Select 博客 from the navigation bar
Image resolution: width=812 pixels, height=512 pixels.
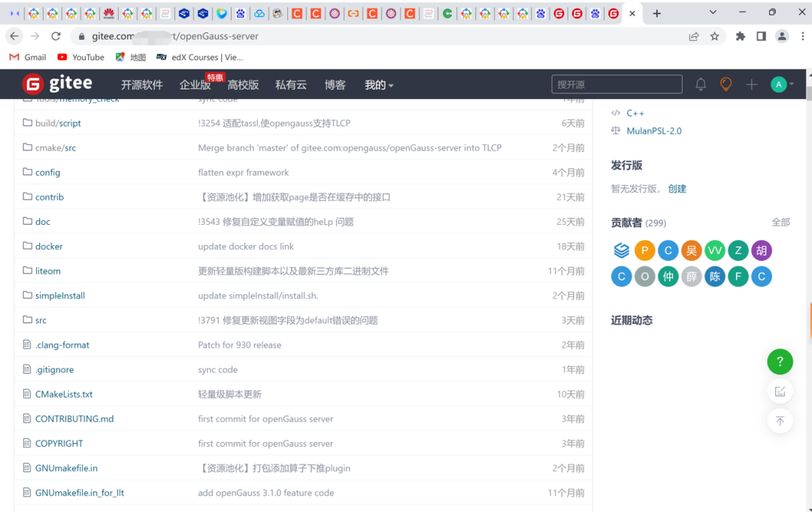click(x=335, y=84)
